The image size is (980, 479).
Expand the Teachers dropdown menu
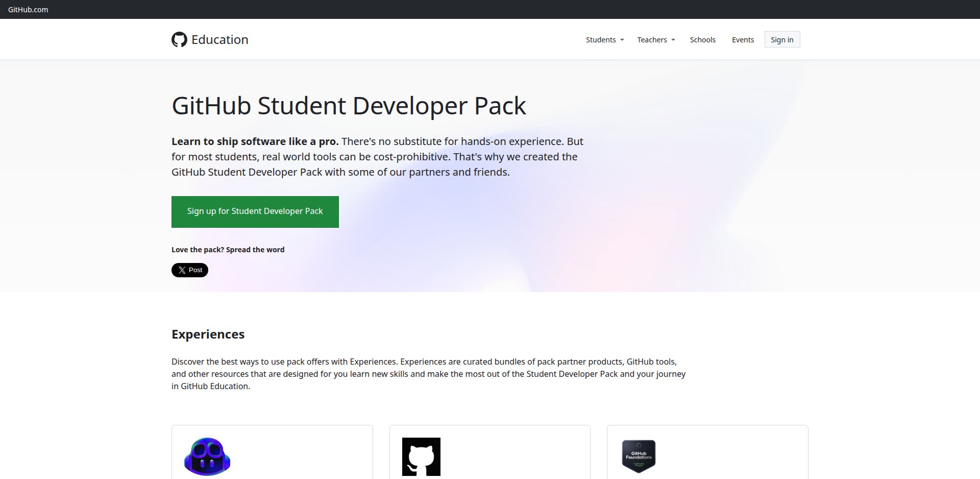click(656, 40)
